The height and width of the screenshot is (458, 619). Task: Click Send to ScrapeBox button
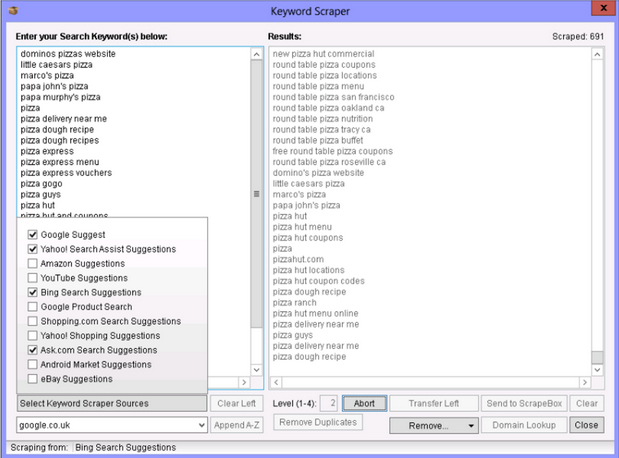coord(524,403)
